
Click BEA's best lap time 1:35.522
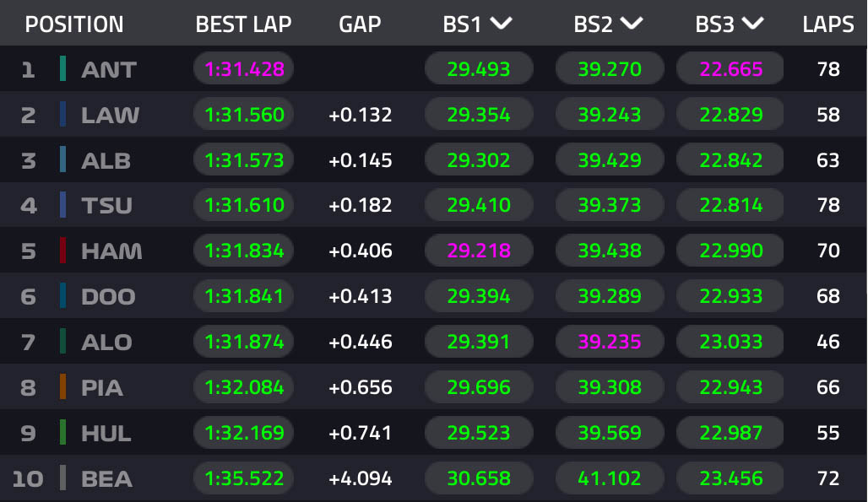point(244,478)
